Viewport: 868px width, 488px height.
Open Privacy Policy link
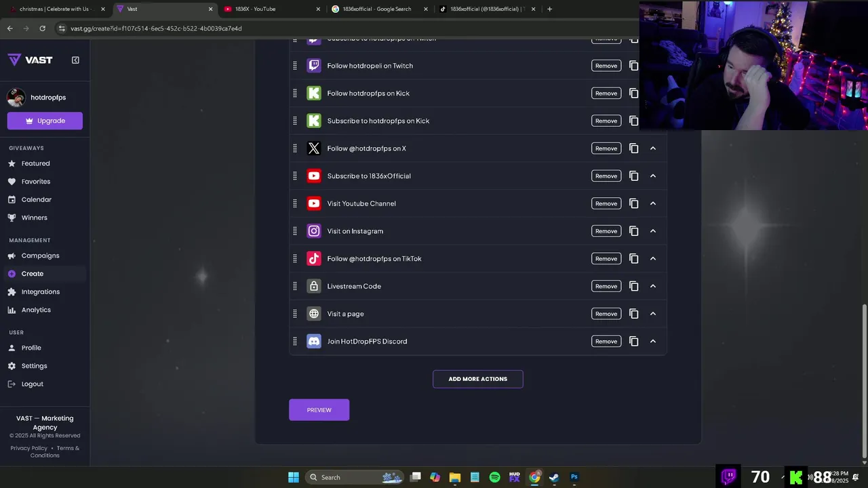pos(29,448)
